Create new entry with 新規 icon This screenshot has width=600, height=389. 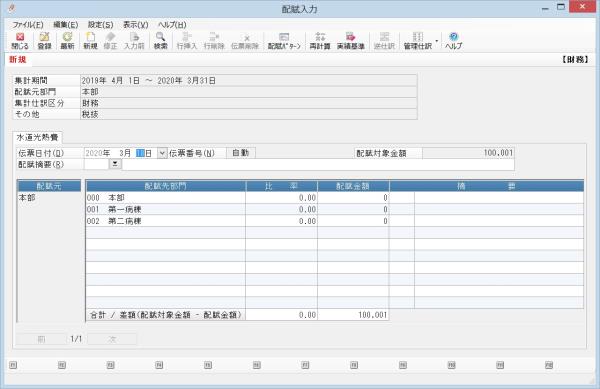tap(90, 41)
